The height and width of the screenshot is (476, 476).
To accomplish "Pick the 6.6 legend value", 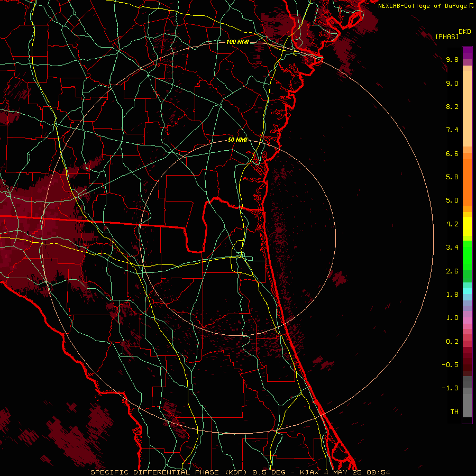I will click(x=452, y=154).
